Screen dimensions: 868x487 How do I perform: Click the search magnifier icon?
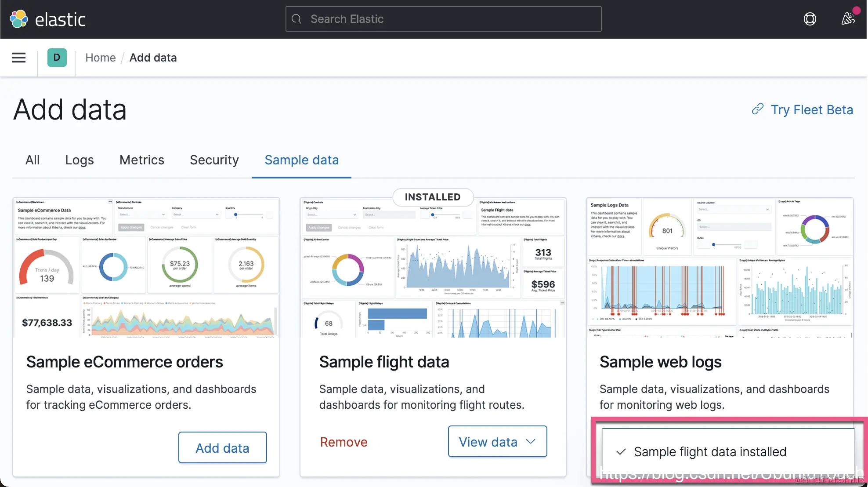coord(297,19)
